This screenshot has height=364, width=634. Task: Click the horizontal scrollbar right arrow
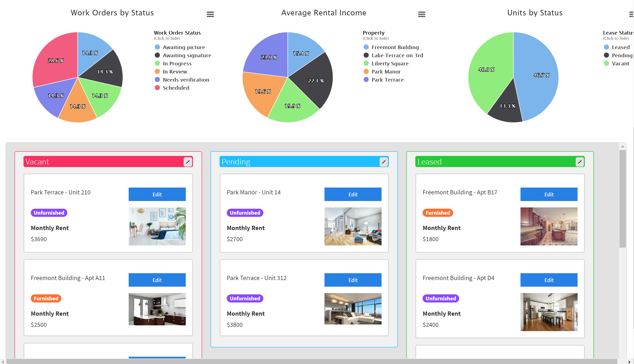(x=629, y=362)
